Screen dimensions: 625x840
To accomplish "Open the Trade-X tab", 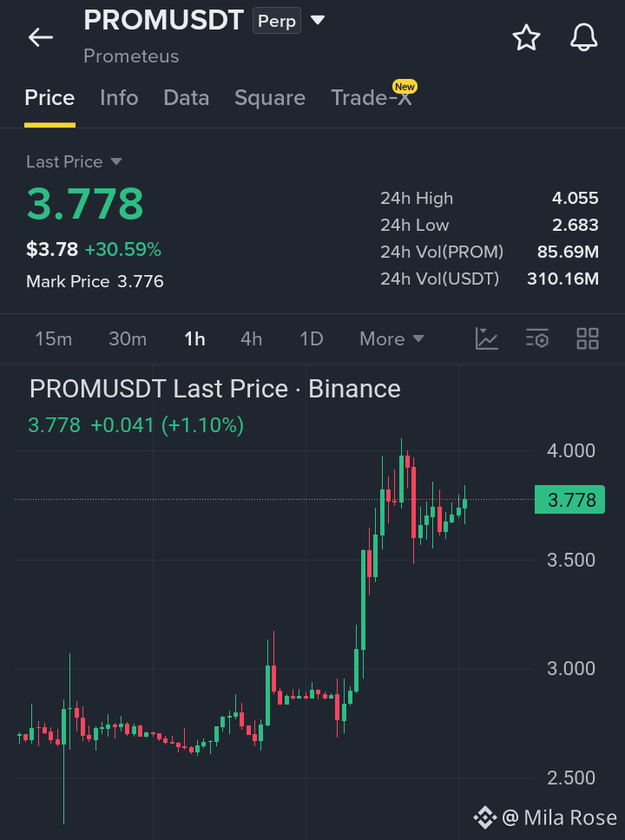I will tap(372, 98).
